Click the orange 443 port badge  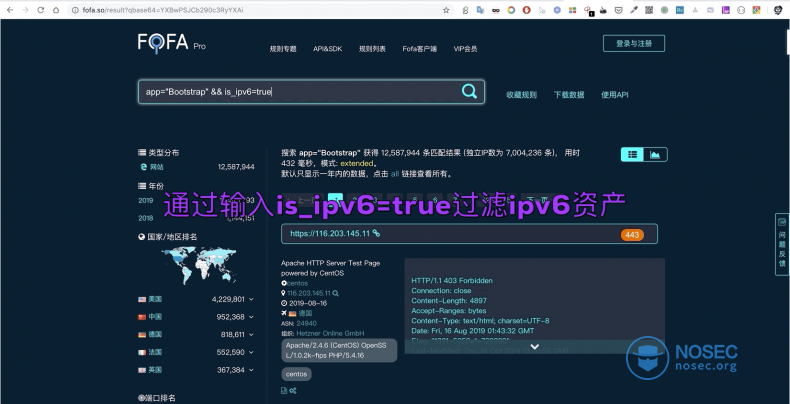point(632,235)
